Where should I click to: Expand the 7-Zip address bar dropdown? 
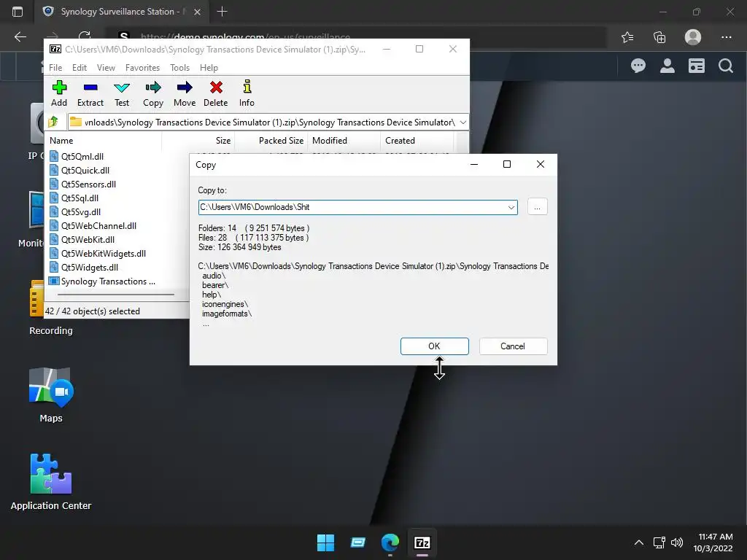(462, 122)
